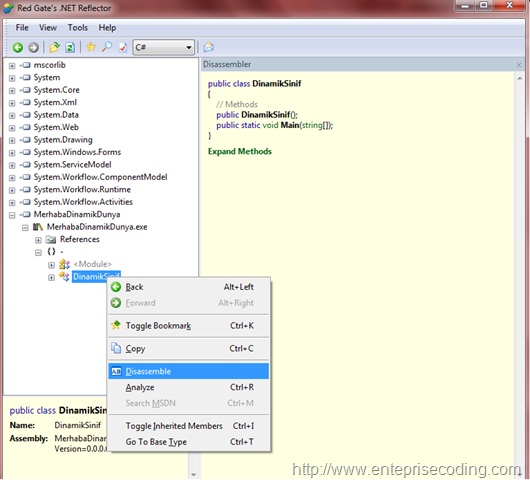Click the magnifier Search toolbar icon
Image resolution: width=530 pixels, height=480 pixels.
107,47
